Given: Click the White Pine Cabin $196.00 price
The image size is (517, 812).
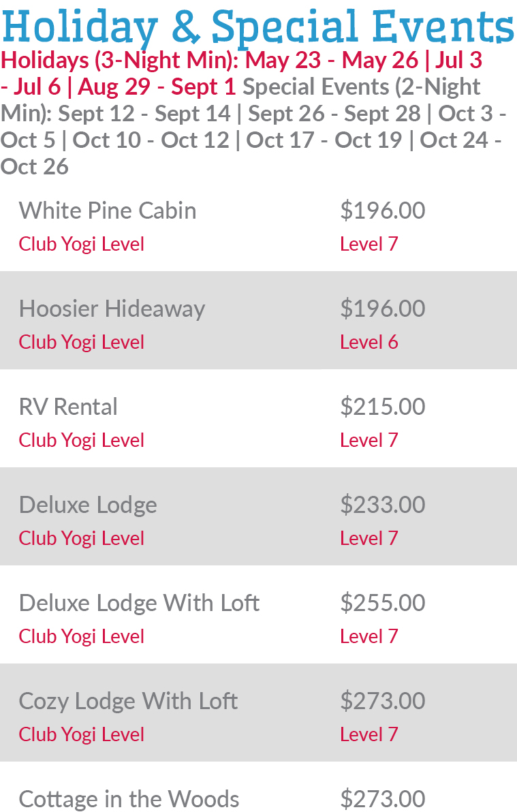Looking at the screenshot, I should point(383,210).
